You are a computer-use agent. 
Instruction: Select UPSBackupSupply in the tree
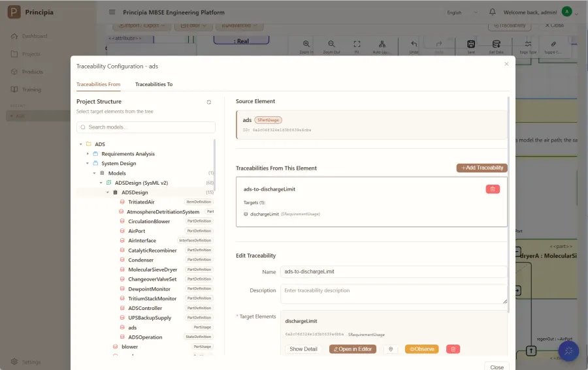[150, 318]
